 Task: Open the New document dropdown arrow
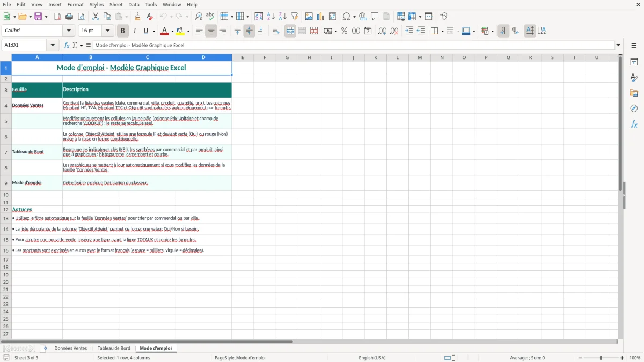coord(14,17)
